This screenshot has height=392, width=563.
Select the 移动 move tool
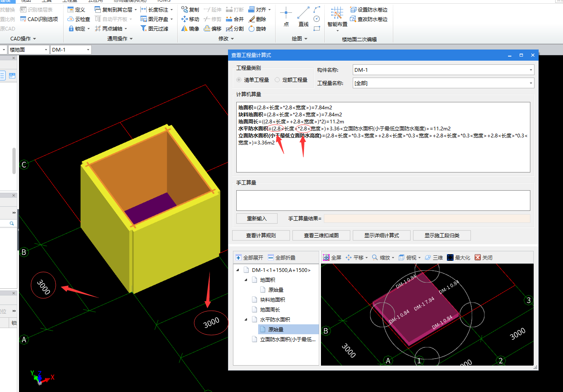(190, 19)
